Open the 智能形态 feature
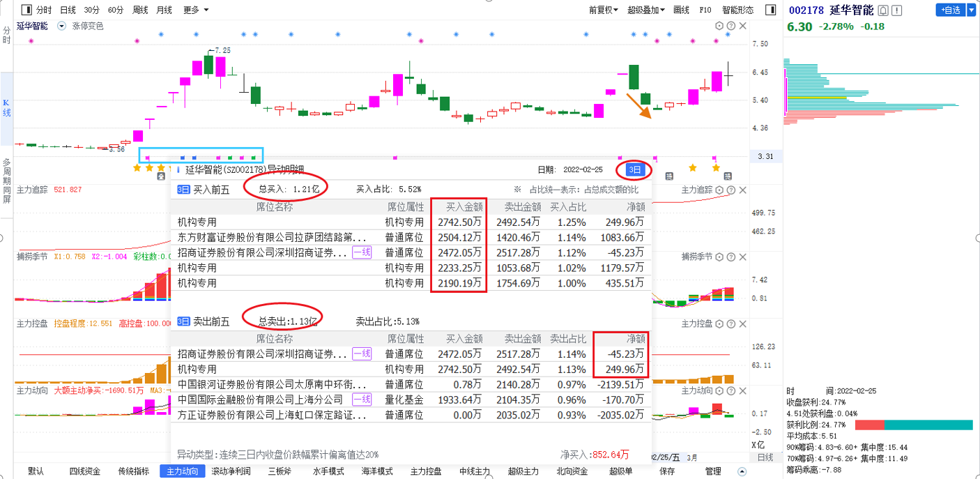The width and height of the screenshot is (980, 479). click(x=737, y=10)
